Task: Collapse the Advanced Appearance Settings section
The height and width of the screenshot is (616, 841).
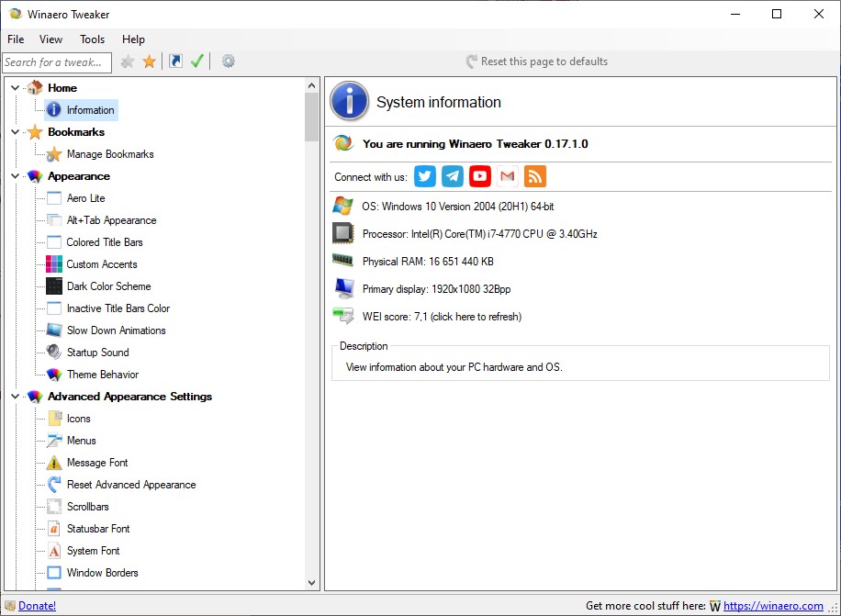Action: click(x=16, y=397)
